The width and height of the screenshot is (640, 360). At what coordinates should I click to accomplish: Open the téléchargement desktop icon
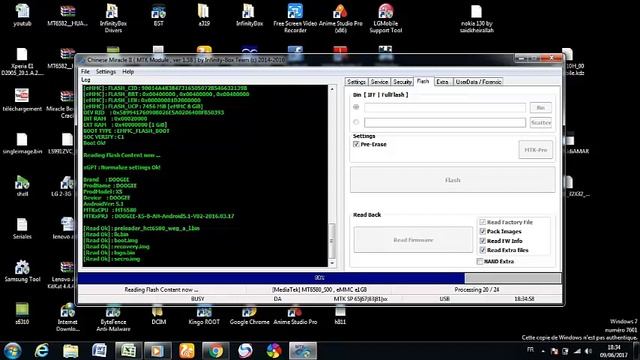coord(22,100)
